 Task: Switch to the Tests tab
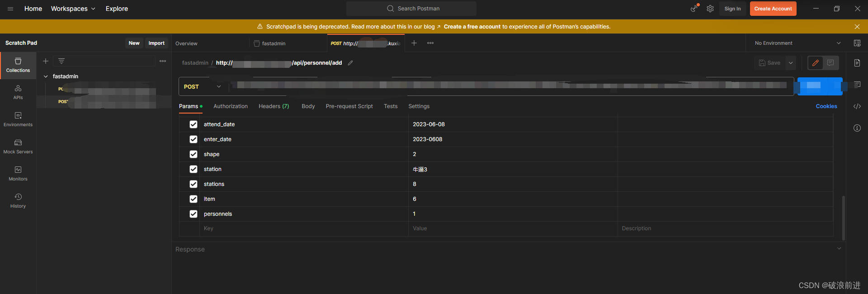[391, 106]
